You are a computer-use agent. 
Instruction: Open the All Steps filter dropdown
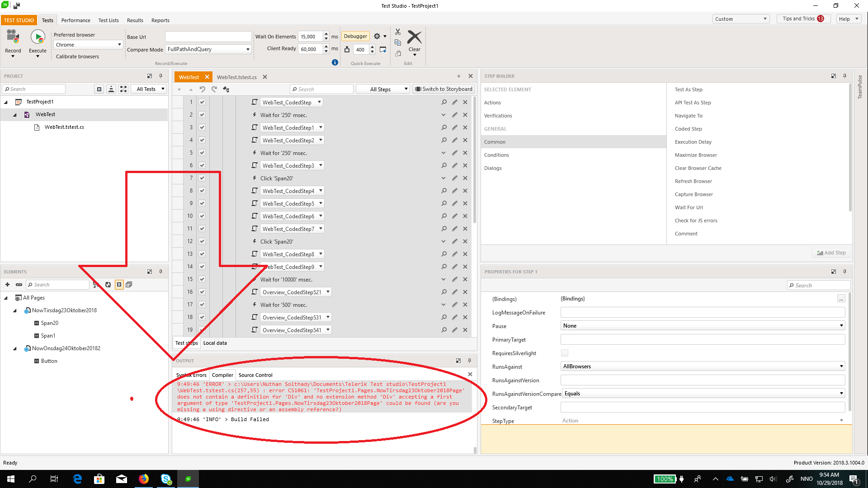[383, 89]
